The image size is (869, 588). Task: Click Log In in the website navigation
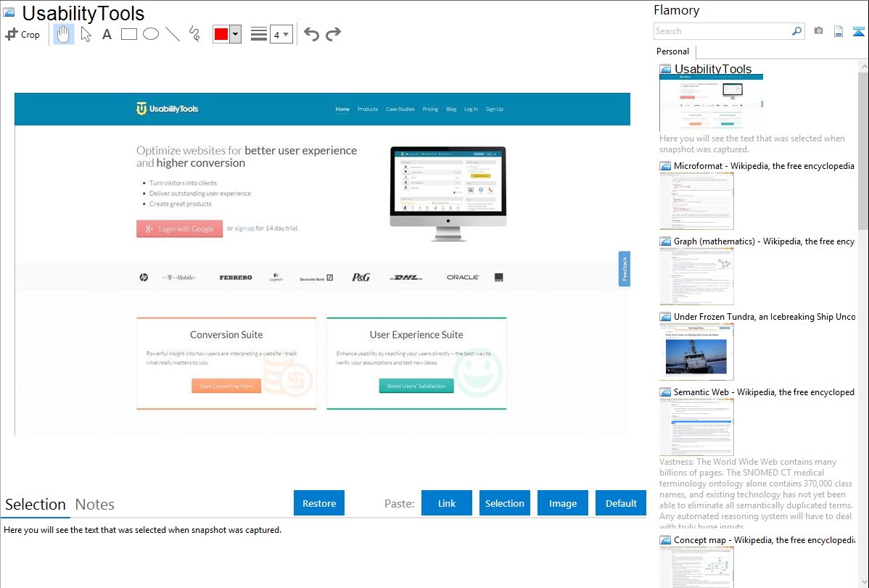click(471, 109)
